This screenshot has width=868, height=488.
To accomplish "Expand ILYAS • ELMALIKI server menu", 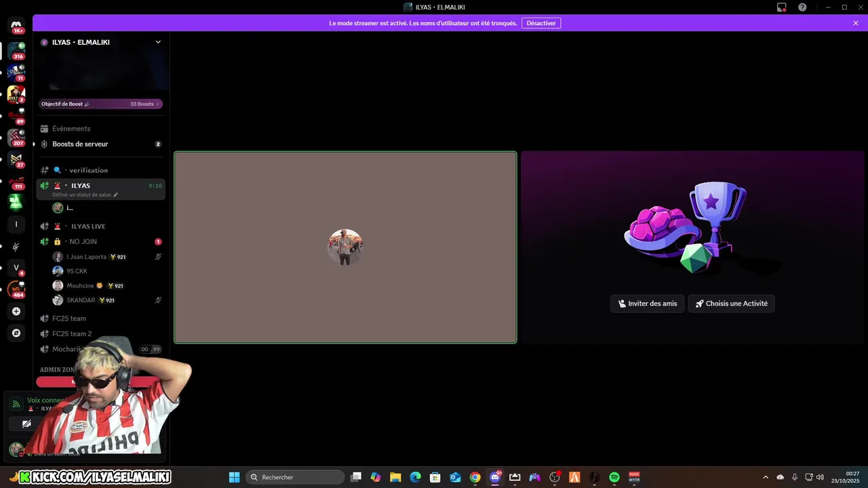I will click(x=158, y=42).
